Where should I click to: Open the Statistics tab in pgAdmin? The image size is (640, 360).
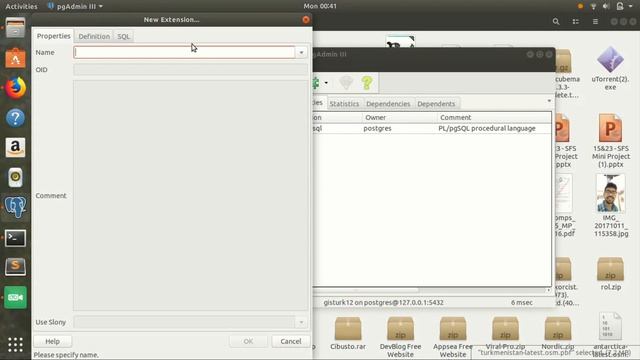coord(344,104)
